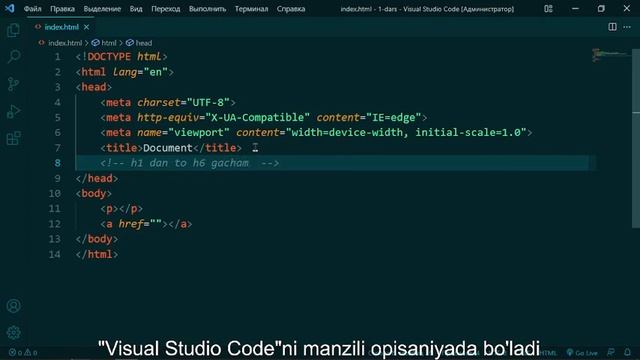
Task: Click the opening body tag
Action: [93, 193]
